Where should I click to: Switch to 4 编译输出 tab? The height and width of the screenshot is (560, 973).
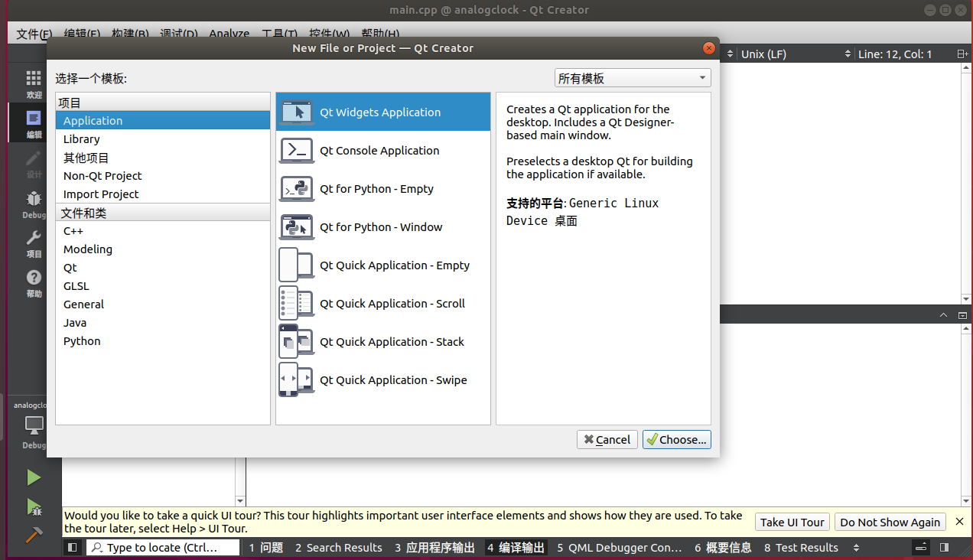point(516,548)
